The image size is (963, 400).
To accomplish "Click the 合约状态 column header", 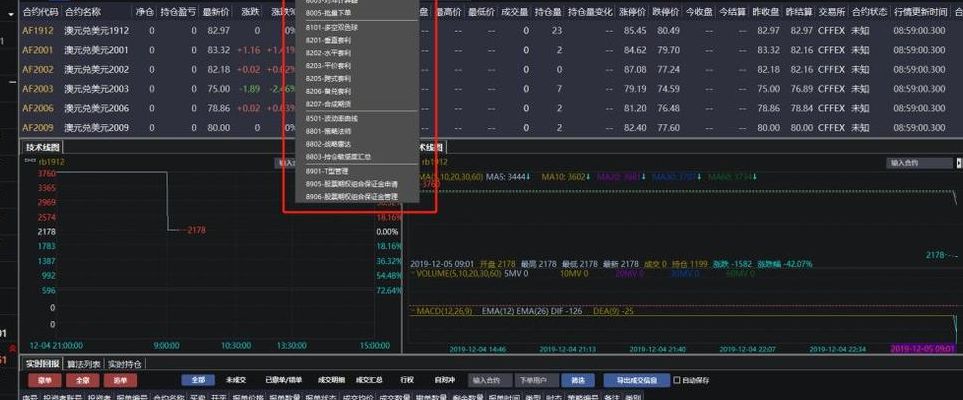I will 867,12.
